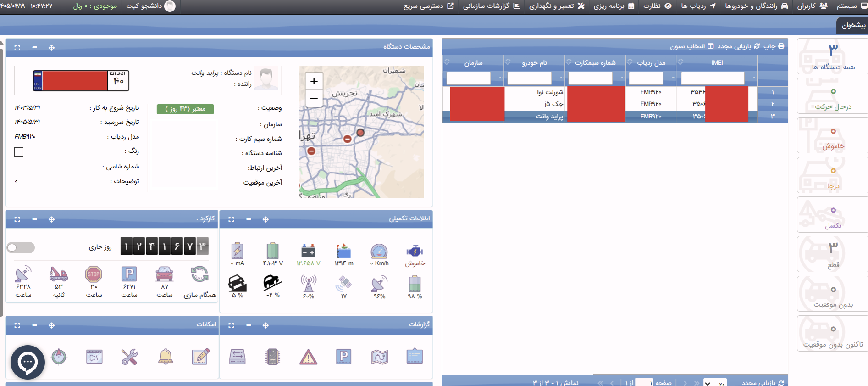Click the IMEI filter input field
This screenshot has height=386, width=868.
(713, 78)
